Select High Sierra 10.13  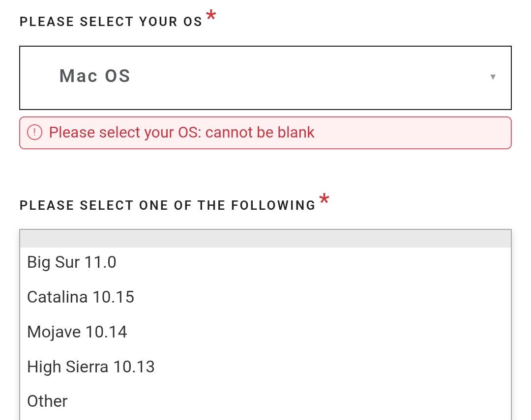(x=91, y=367)
